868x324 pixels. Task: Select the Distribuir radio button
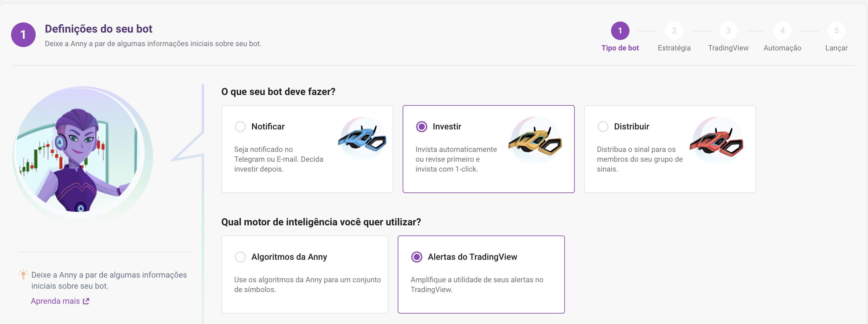click(x=603, y=127)
